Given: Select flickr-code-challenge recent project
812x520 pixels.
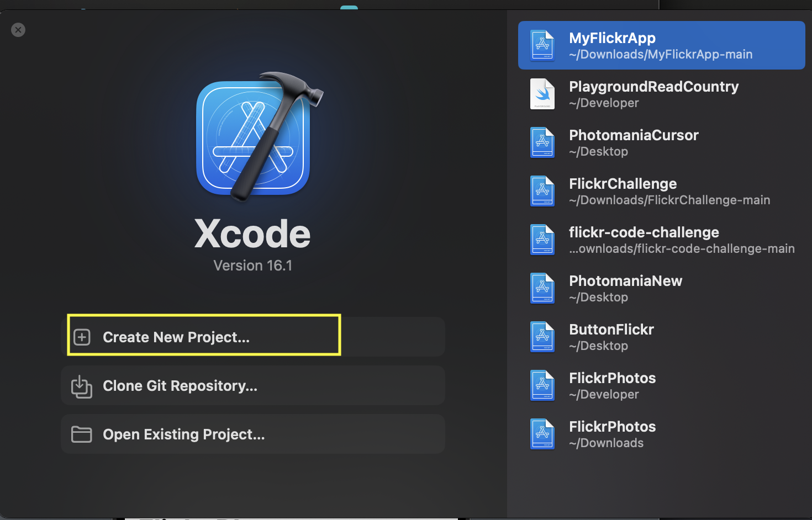Looking at the screenshot, I should click(662, 240).
